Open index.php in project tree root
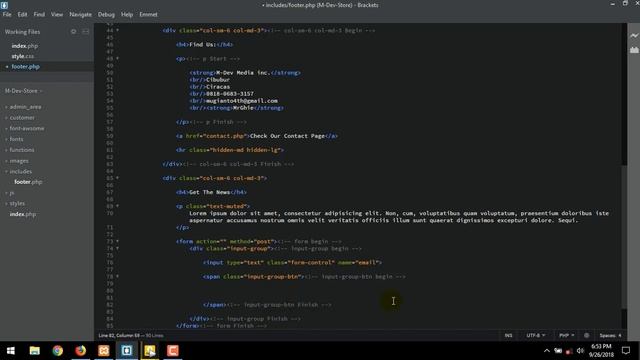Screen dimensions: 640x360 (22, 214)
